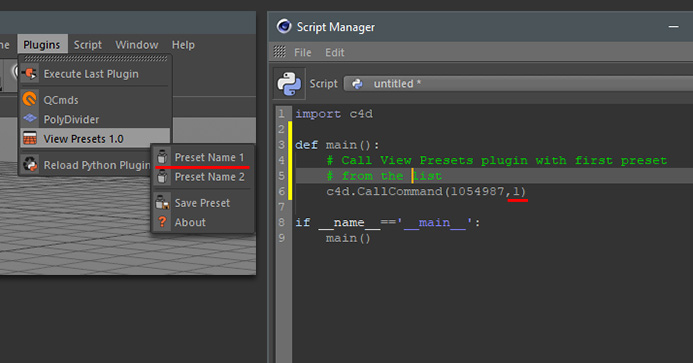This screenshot has height=363, width=693.
Task: Select Preset Name 1 from submenu
Action: coord(203,157)
